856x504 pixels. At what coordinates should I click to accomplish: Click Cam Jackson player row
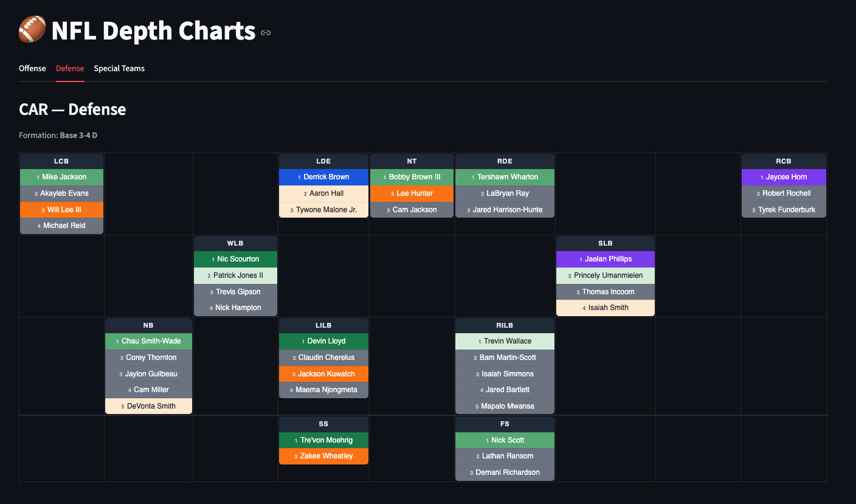tap(412, 210)
